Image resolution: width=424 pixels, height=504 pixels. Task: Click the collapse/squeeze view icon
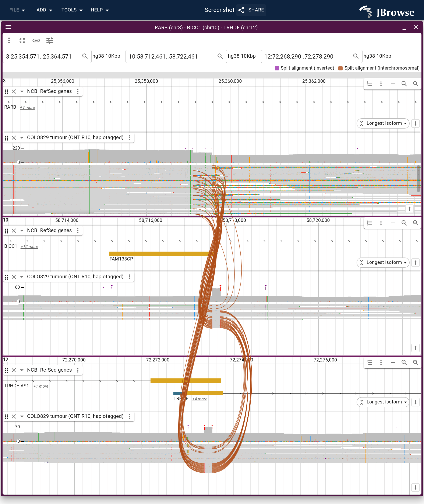(x=22, y=40)
